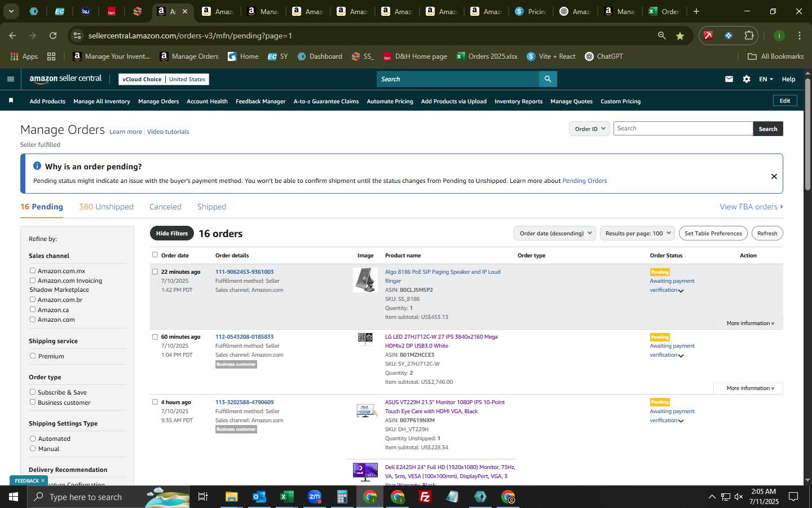Image resolution: width=812 pixels, height=508 pixels.
Task: Tick the Amazon.com.br sales channel filter
Action: 33,300
